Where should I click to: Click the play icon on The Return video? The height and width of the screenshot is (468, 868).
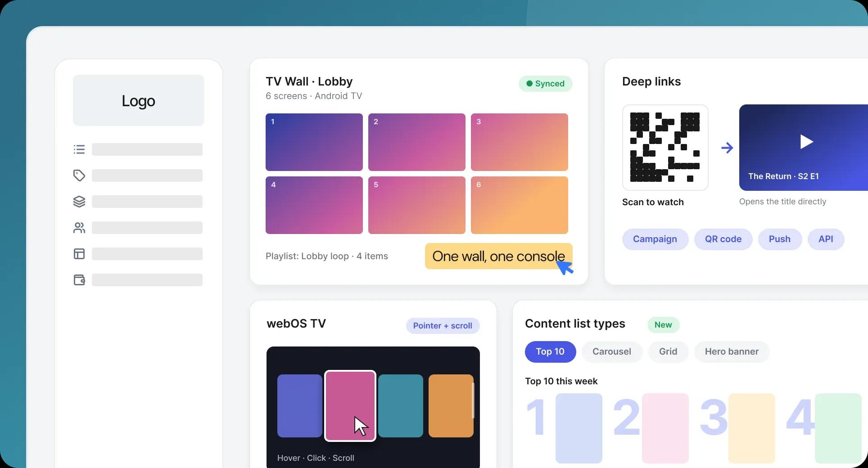tap(806, 142)
